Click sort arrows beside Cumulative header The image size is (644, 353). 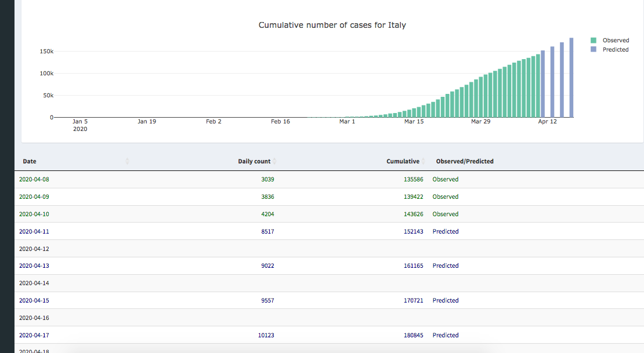[424, 161]
